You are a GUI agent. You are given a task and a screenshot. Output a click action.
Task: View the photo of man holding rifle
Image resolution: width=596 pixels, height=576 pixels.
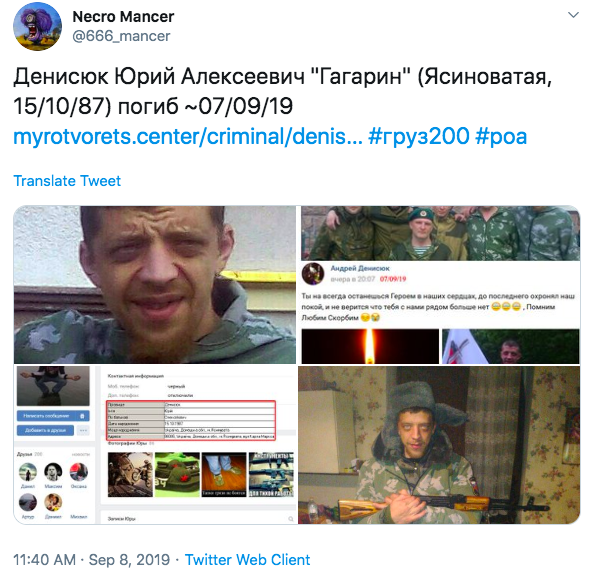[x=439, y=445]
